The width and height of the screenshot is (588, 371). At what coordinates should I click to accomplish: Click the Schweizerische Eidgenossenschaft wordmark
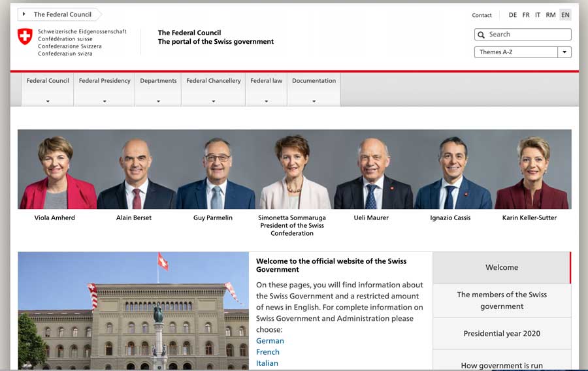pyautogui.click(x=82, y=31)
